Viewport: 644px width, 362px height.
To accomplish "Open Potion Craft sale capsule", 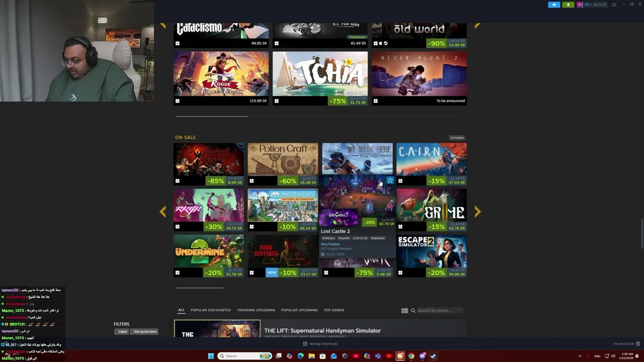I will point(283,164).
